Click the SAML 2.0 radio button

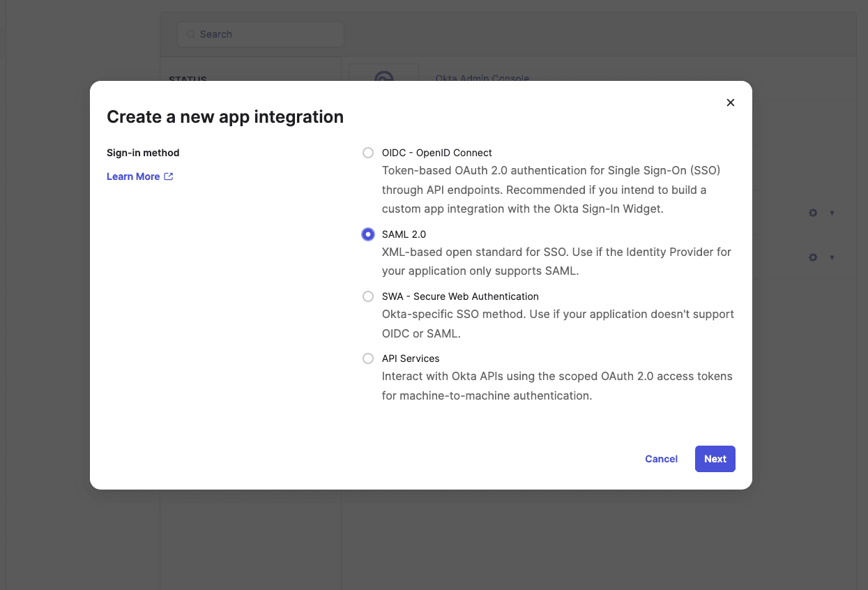point(367,234)
